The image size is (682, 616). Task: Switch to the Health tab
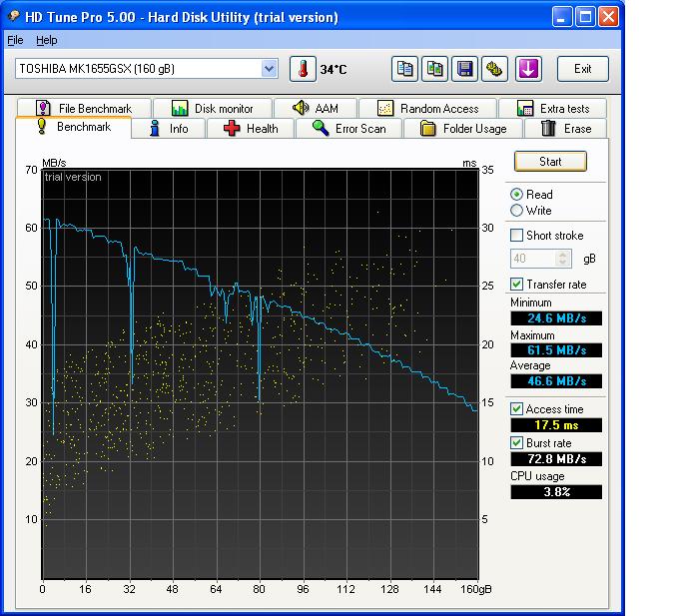[251, 129]
